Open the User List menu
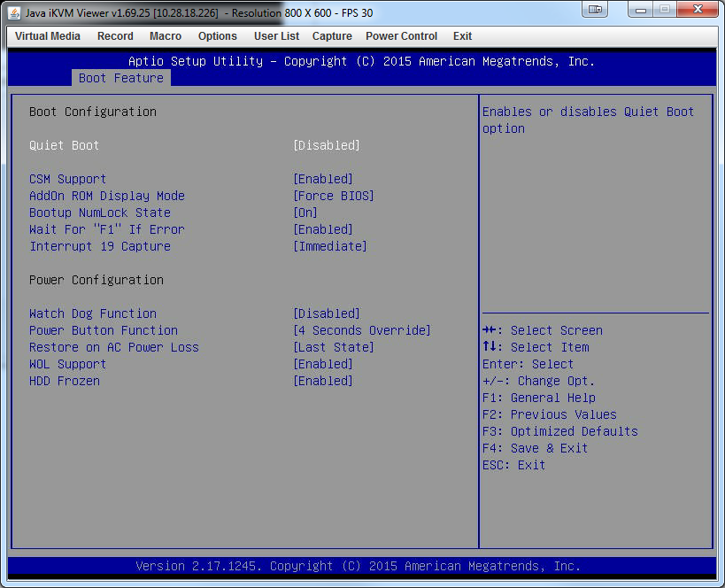Viewport: 725px width, 588px height. [276, 36]
